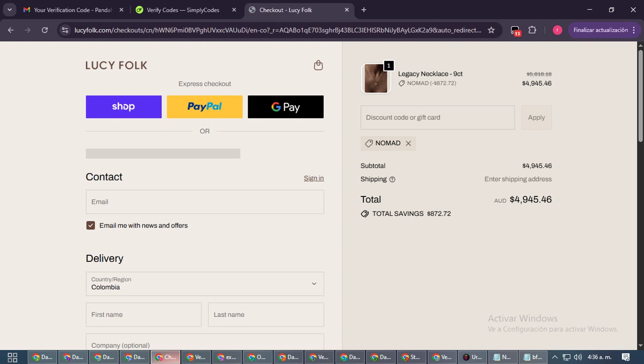Open the Chrome profile avatar
This screenshot has width=644, height=364.
[557, 30]
